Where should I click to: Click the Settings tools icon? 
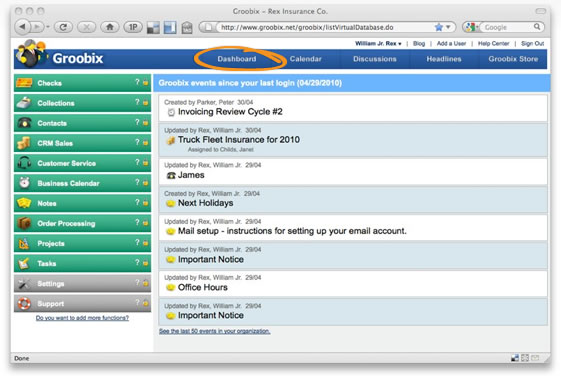pos(24,283)
